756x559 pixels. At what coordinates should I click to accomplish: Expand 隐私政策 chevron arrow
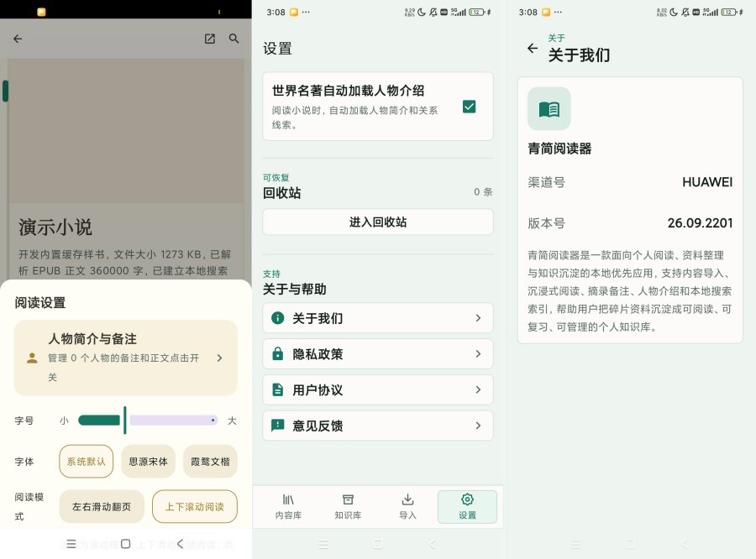pyautogui.click(x=478, y=353)
